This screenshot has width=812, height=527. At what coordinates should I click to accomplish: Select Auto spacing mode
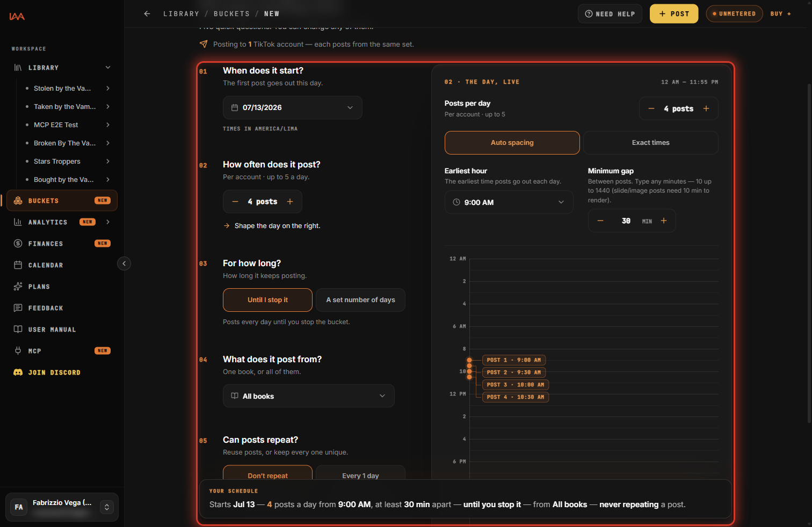512,143
